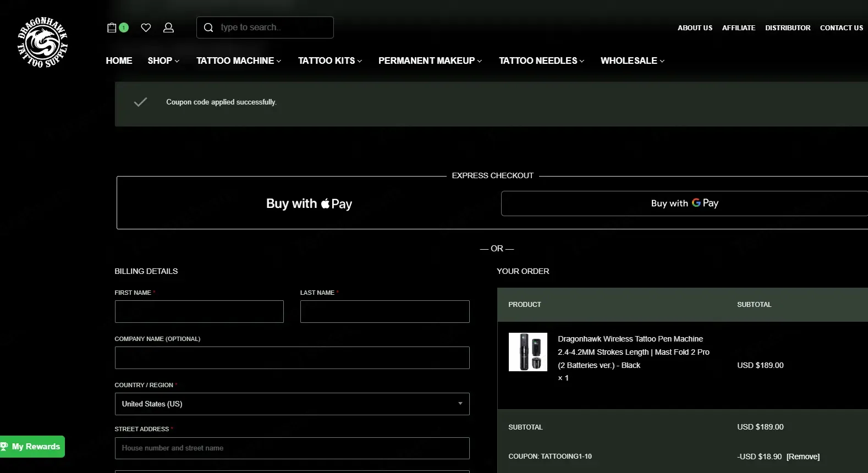This screenshot has height=473, width=868.
Task: Open the My Rewards widget
Action: pos(32,447)
